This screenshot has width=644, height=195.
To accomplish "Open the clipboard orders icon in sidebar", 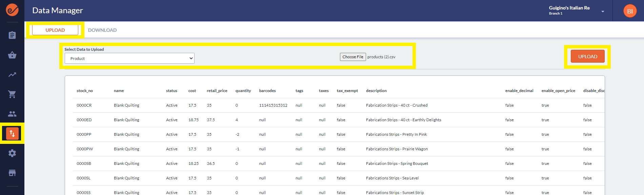I will 12,35.
